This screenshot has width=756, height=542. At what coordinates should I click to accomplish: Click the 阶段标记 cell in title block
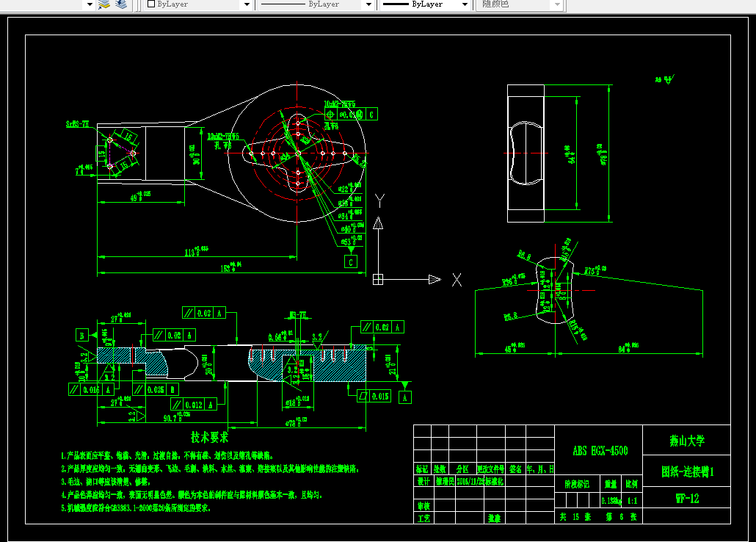(577, 483)
